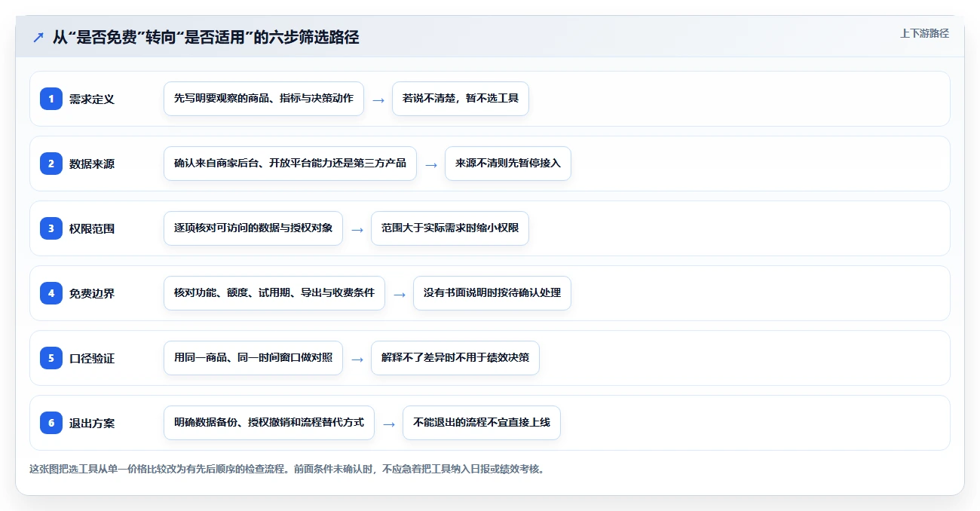This screenshot has height=511, width=980.
Task: Click the 口径验证 step label
Action: tap(92, 358)
